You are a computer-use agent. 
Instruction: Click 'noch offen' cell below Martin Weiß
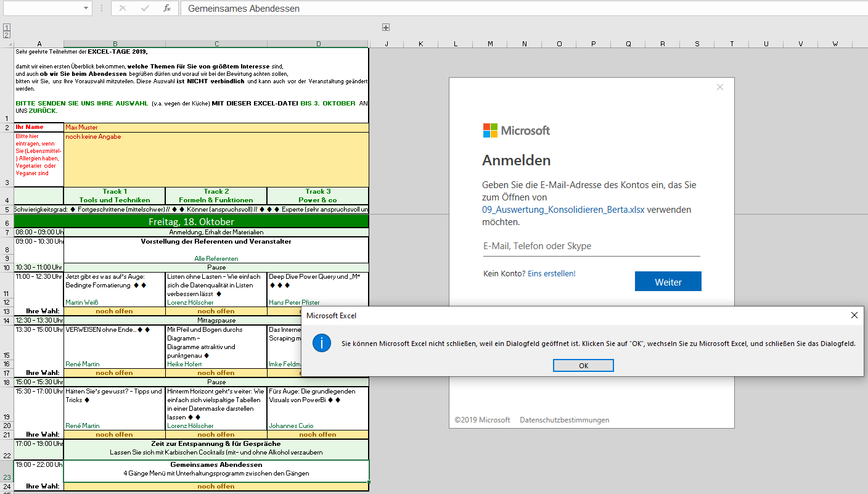click(115, 311)
